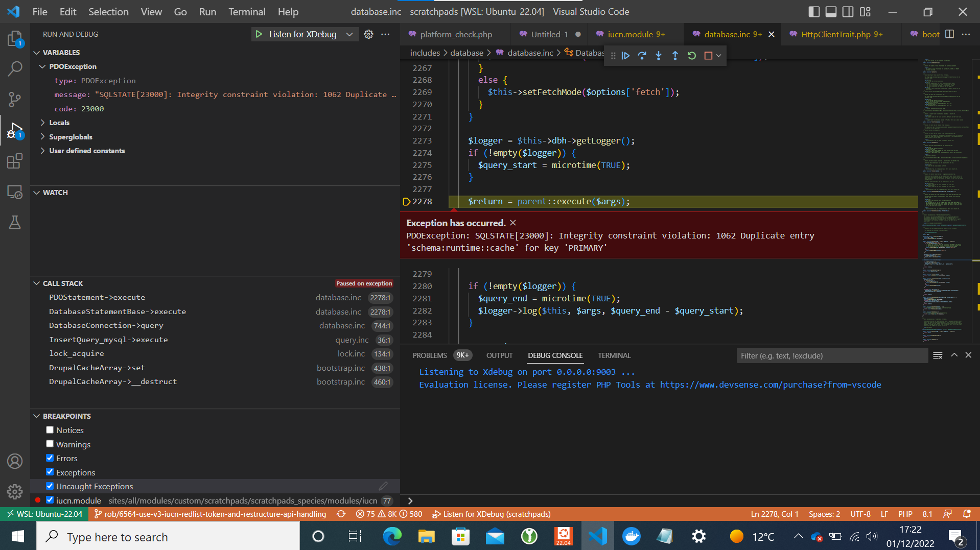Screen dimensions: 980x550
Task: Open the devsense.com purchase link
Action: coord(769,385)
